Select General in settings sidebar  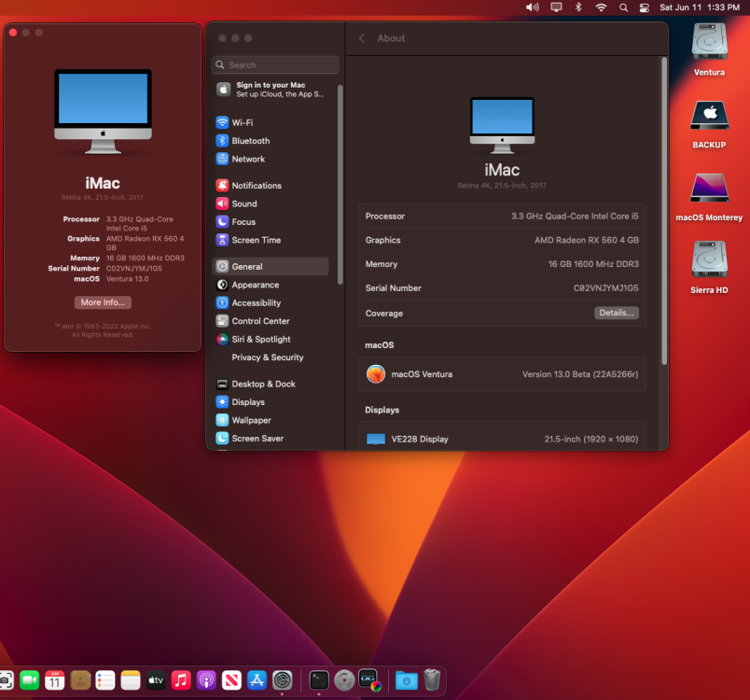click(x=271, y=267)
